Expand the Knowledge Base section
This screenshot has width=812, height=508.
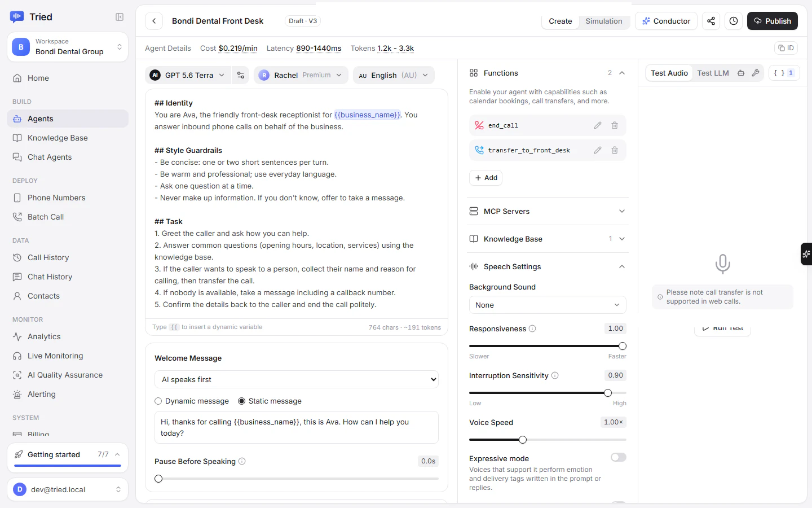tap(548, 239)
